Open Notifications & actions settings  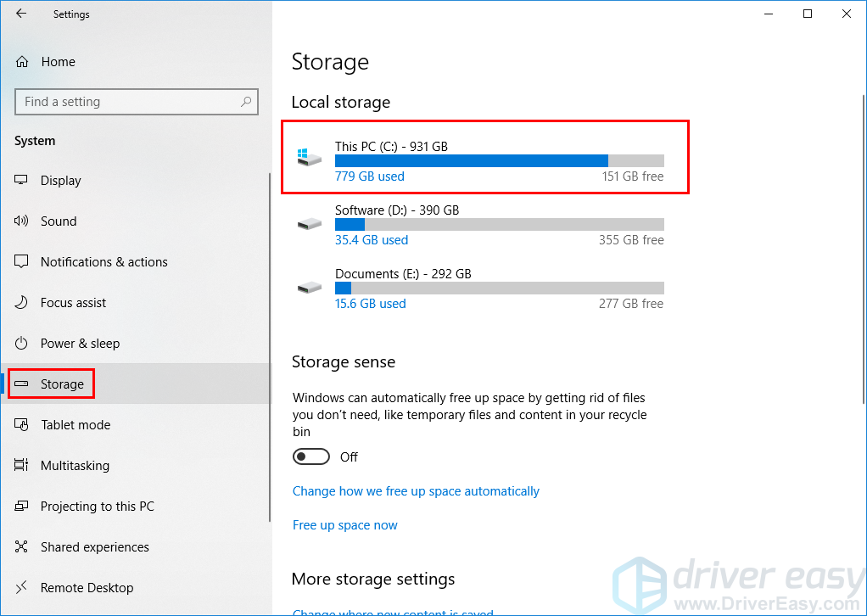click(103, 261)
